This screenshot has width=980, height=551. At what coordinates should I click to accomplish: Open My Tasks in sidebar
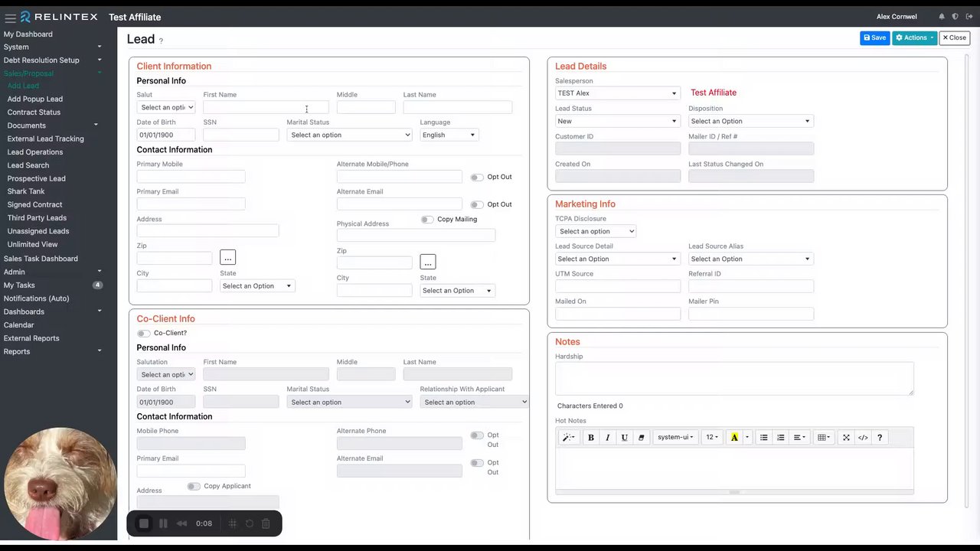tap(19, 285)
